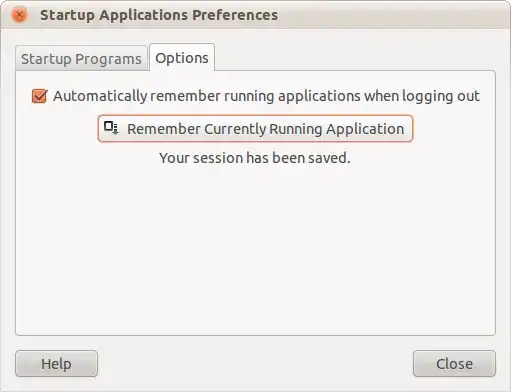The image size is (511, 392).
Task: Open Help for startup preferences
Action: click(56, 364)
